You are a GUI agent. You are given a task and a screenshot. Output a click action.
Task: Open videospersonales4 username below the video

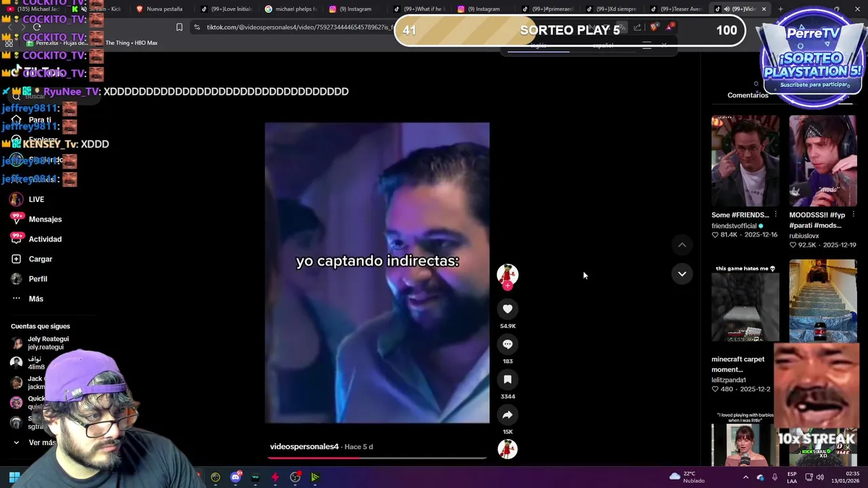(x=304, y=447)
